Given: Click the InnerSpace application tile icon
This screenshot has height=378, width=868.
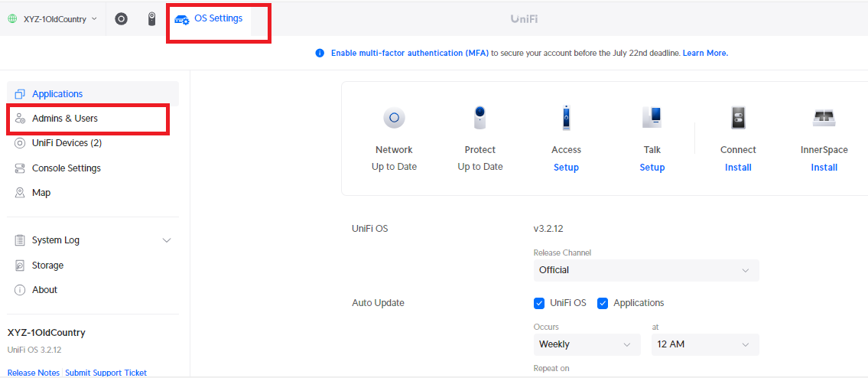Looking at the screenshot, I should (824, 118).
